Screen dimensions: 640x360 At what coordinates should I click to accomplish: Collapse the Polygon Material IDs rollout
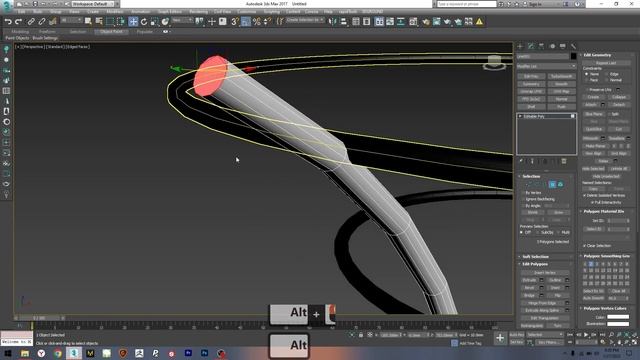[603, 211]
